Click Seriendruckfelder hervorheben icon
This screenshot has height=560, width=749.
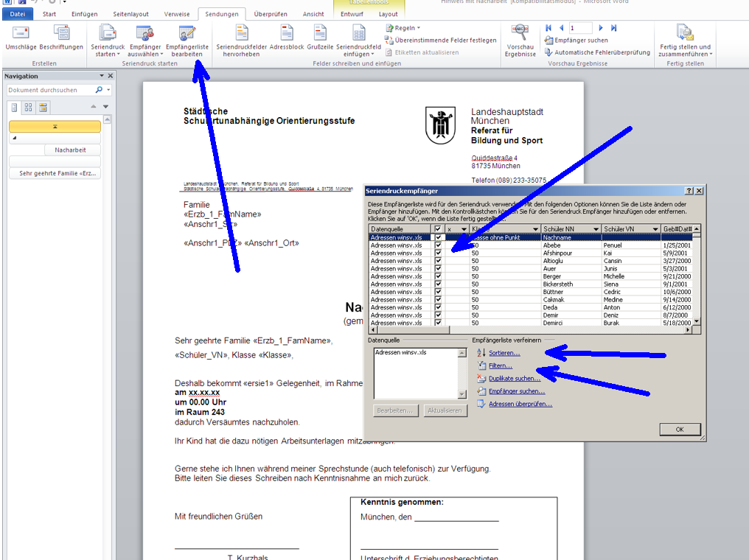point(241,40)
